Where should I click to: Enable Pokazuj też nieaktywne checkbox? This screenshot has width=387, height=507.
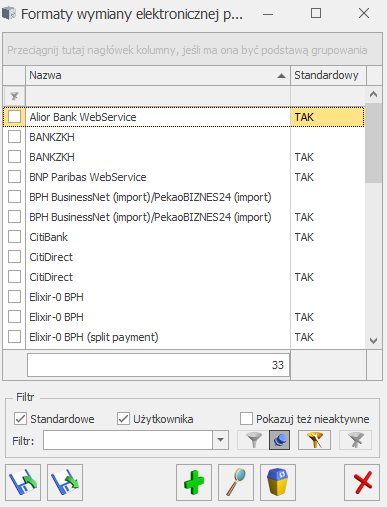click(246, 419)
